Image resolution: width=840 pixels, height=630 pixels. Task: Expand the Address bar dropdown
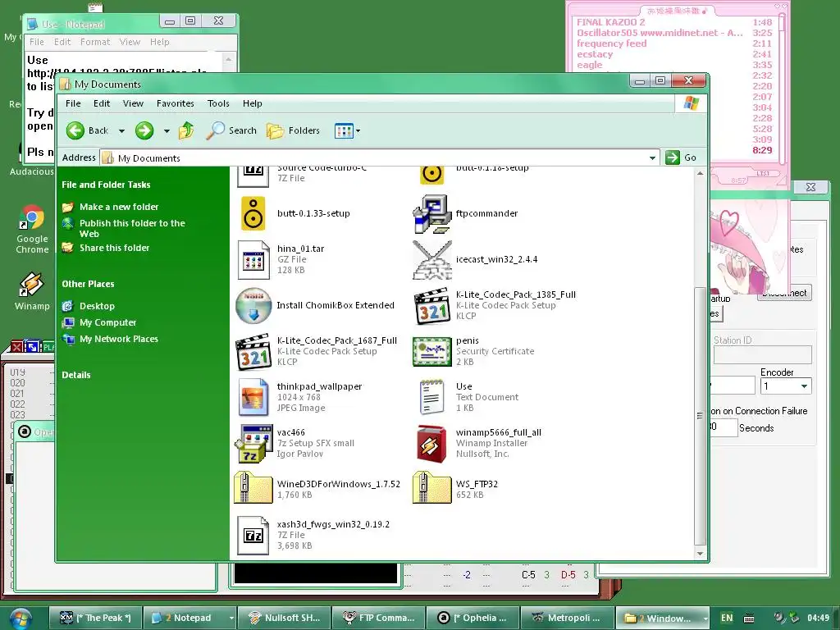click(652, 157)
